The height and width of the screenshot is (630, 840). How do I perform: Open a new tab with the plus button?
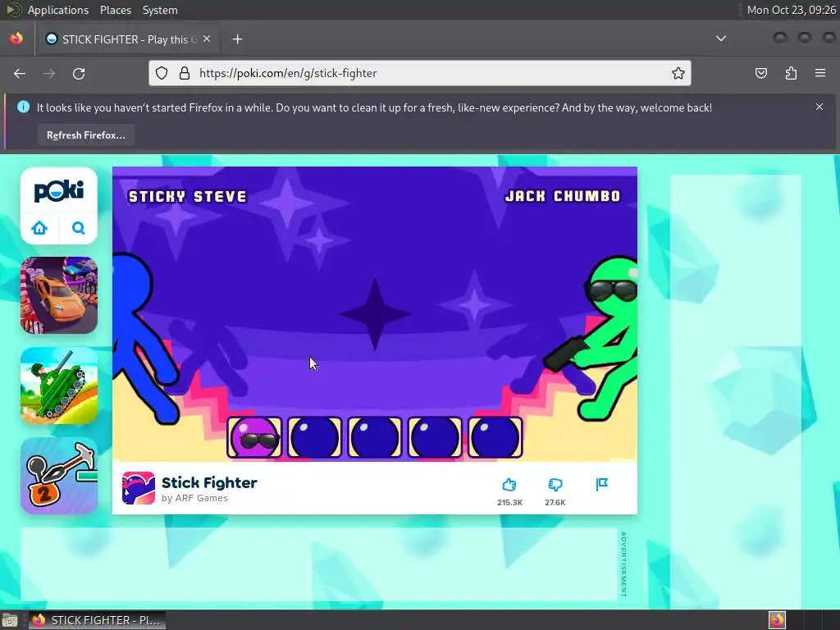(237, 39)
